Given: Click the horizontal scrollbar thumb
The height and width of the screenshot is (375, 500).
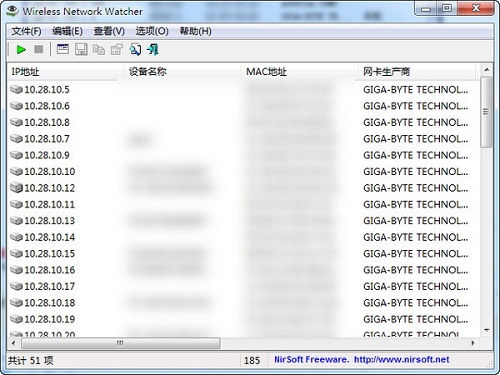Looking at the screenshot, I should tap(121, 343).
